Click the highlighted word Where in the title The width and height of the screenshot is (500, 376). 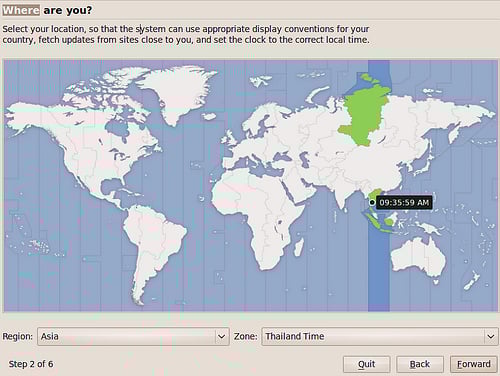click(21, 10)
